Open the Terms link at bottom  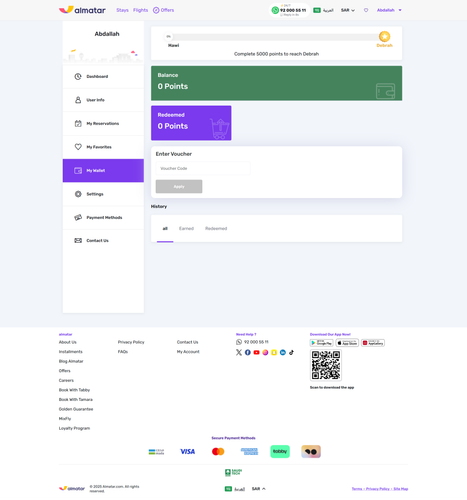click(357, 489)
